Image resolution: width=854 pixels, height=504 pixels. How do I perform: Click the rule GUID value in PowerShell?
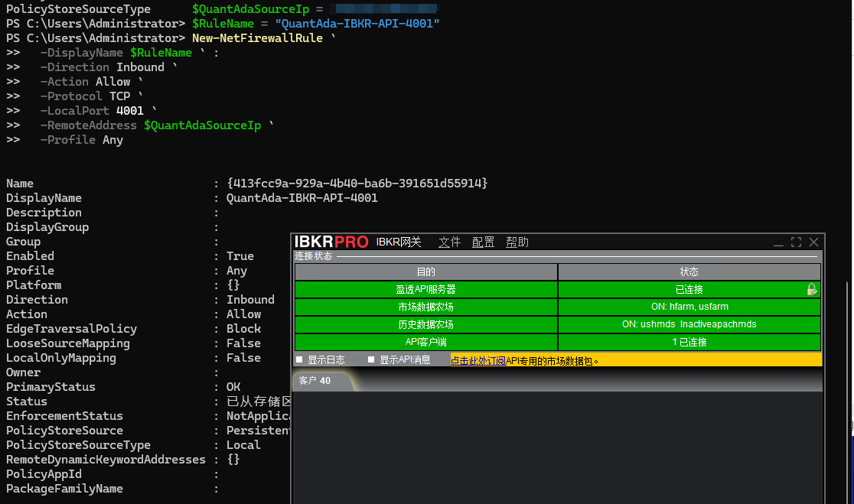click(357, 184)
